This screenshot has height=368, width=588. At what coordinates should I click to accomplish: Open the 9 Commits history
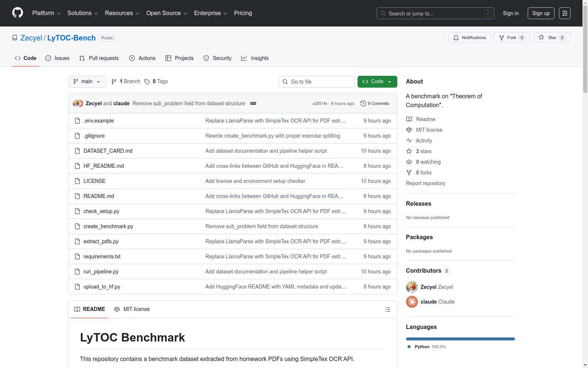(x=374, y=103)
